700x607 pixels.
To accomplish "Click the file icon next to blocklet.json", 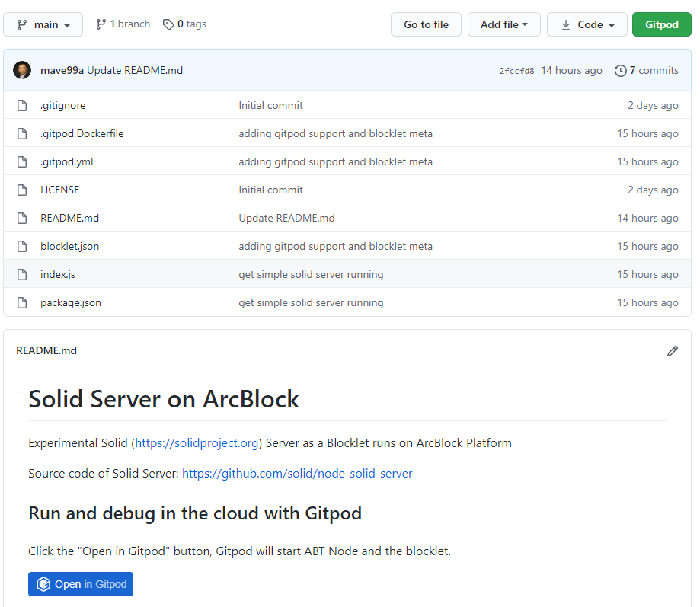I will 22,246.
